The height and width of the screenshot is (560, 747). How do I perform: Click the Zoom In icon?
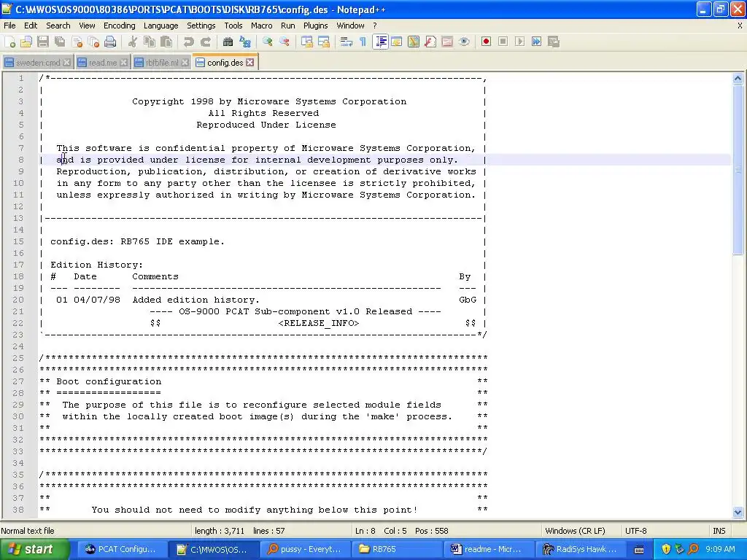click(x=267, y=42)
